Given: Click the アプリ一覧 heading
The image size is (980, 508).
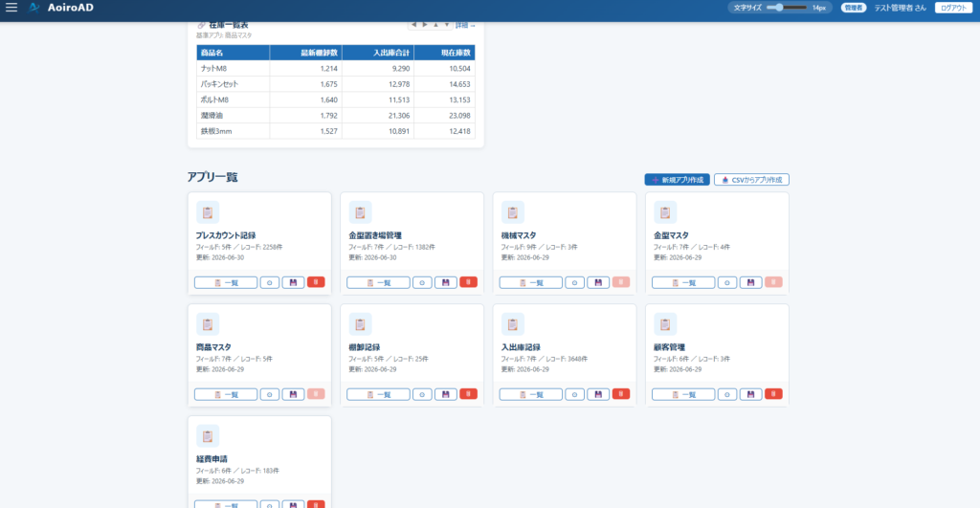Looking at the screenshot, I should [x=212, y=177].
